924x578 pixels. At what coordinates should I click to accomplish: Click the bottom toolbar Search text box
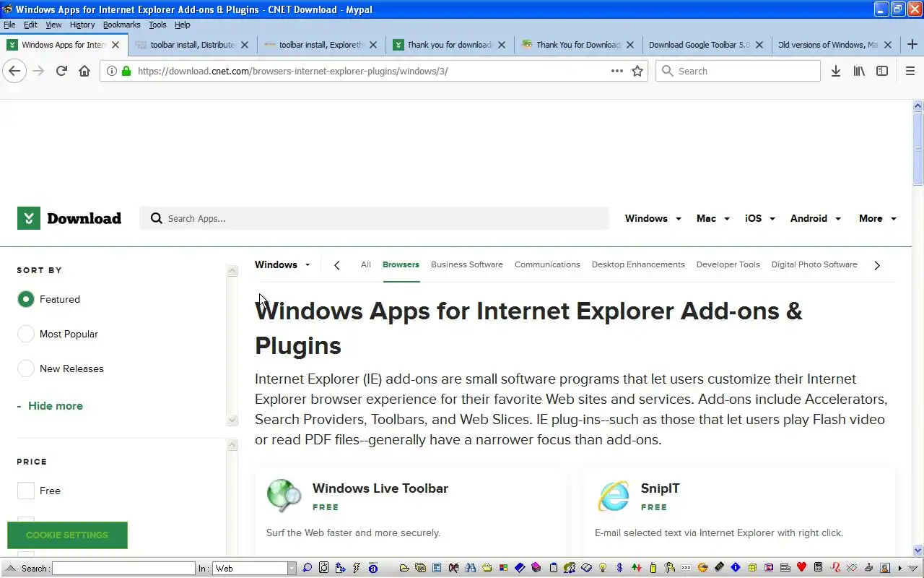(123, 569)
